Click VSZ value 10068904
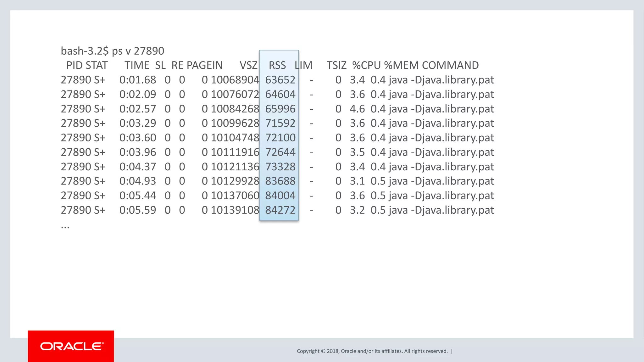Screen dimensions: 644x362 [235, 80]
